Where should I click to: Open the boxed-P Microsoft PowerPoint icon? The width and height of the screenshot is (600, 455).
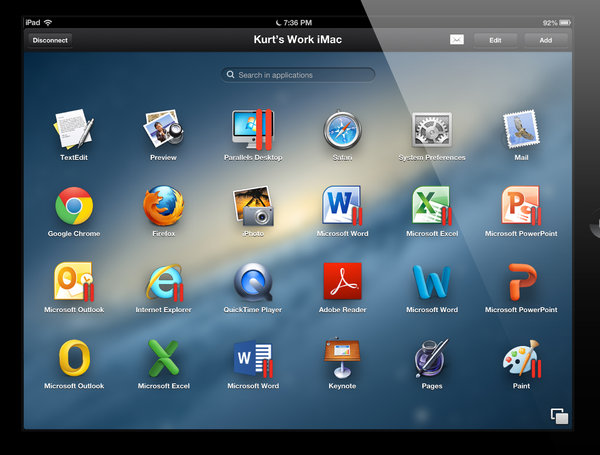pos(521,206)
